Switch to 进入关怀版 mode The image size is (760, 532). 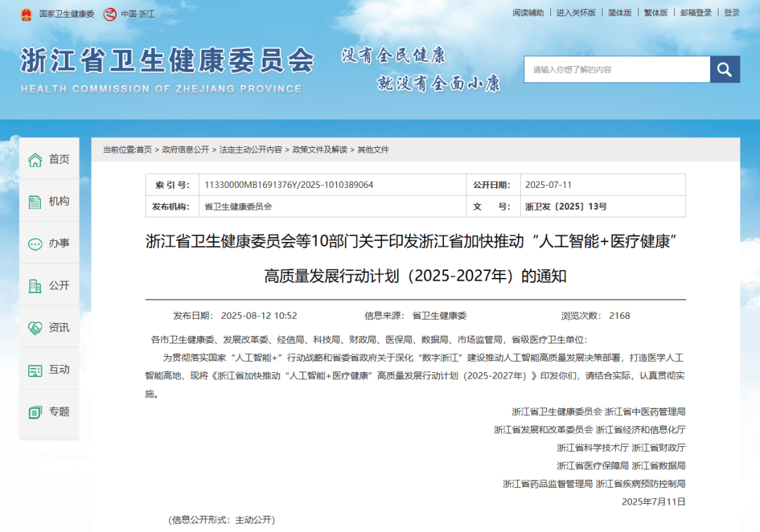[576, 13]
